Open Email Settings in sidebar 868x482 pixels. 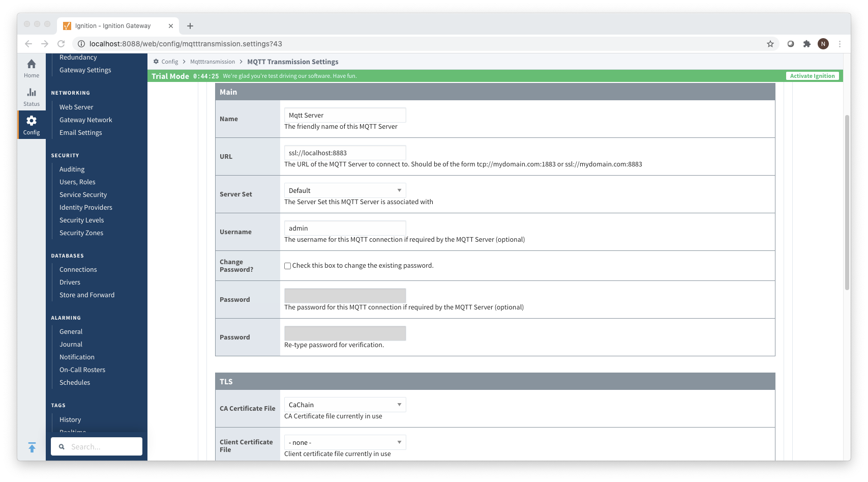coord(80,133)
